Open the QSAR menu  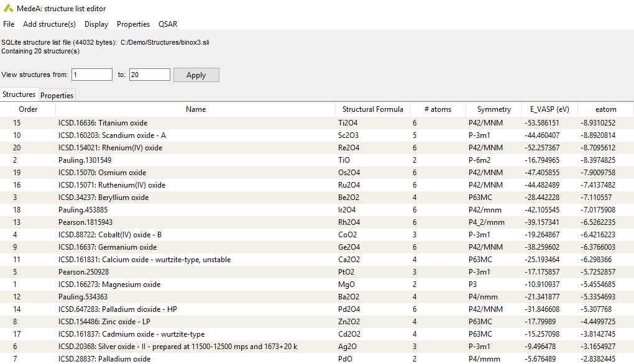168,24
